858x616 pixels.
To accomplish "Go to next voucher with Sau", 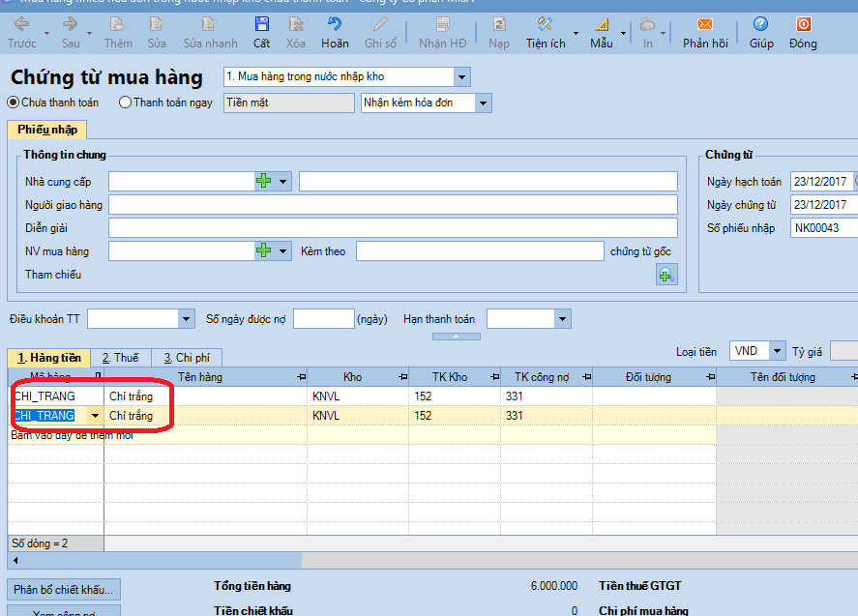I will pos(70,33).
